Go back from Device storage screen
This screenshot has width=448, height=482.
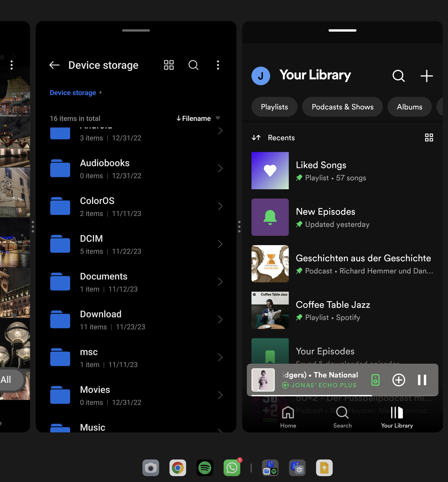[x=54, y=65]
